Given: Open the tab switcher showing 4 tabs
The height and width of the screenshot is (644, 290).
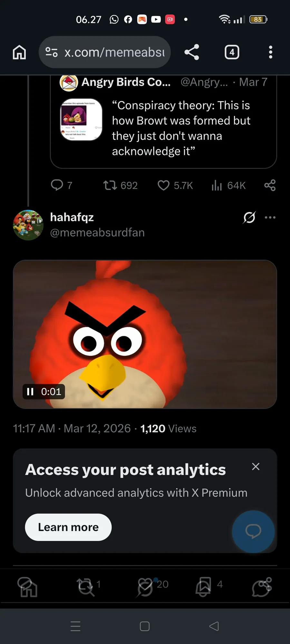Looking at the screenshot, I should 232,52.
